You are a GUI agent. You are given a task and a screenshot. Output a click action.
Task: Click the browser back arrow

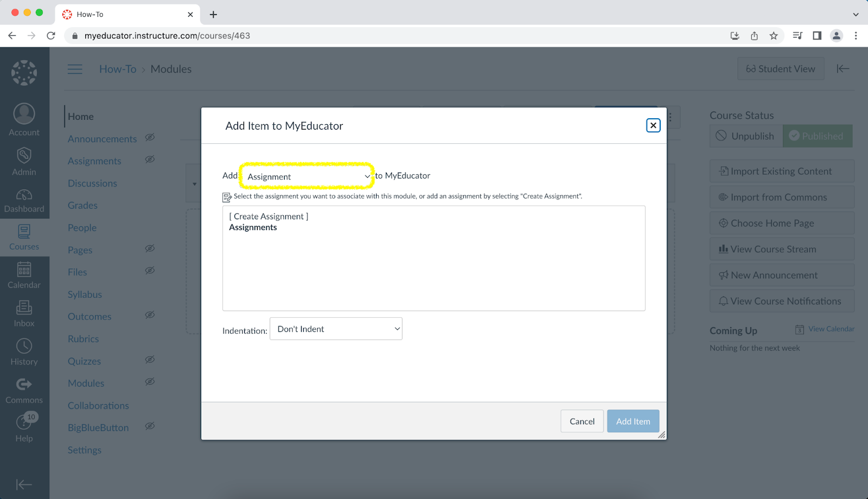click(x=12, y=36)
